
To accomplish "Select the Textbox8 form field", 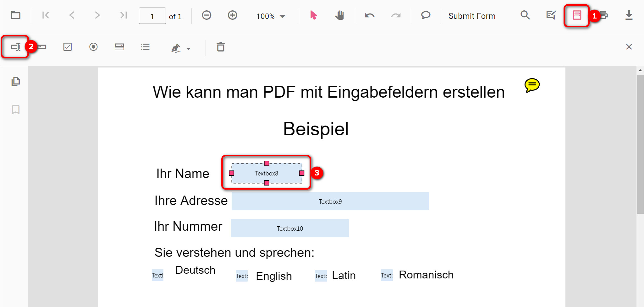I will [x=267, y=173].
